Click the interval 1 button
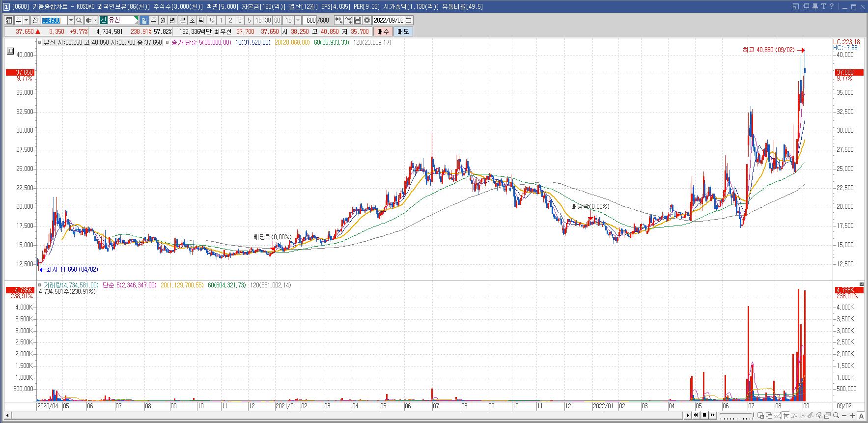The width and height of the screenshot is (868, 423). [x=221, y=20]
